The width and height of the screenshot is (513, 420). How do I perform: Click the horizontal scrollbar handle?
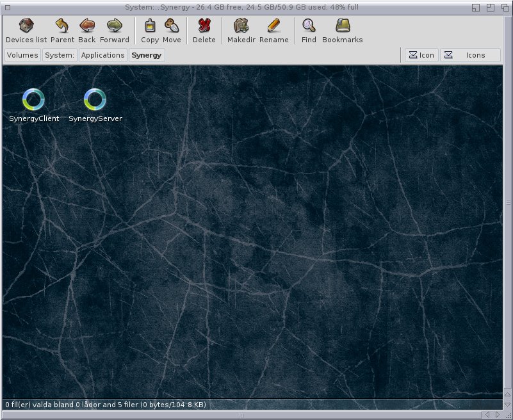pyautogui.click(x=241, y=415)
